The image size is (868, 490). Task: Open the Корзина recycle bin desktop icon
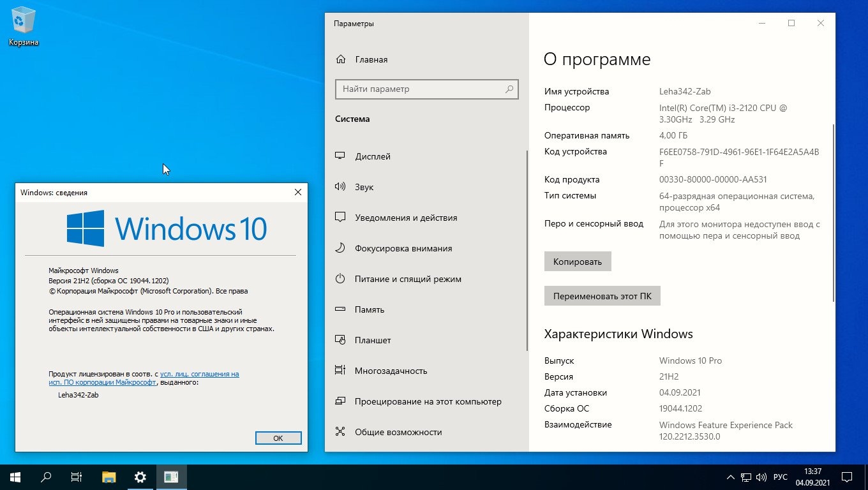24,27
